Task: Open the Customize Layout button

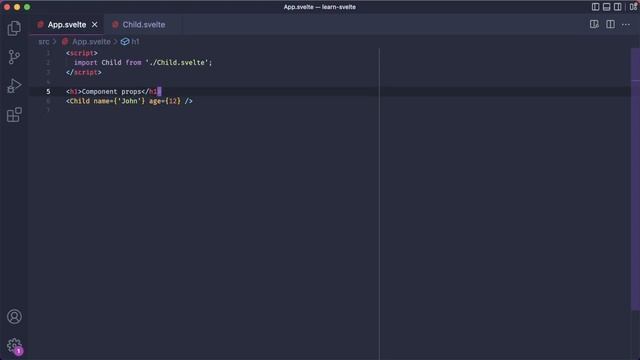Action: [x=633, y=7]
